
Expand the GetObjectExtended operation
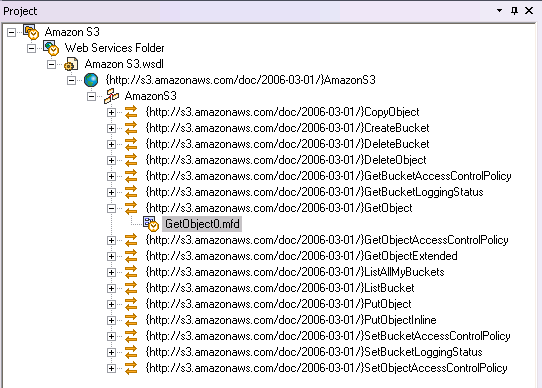(111, 256)
